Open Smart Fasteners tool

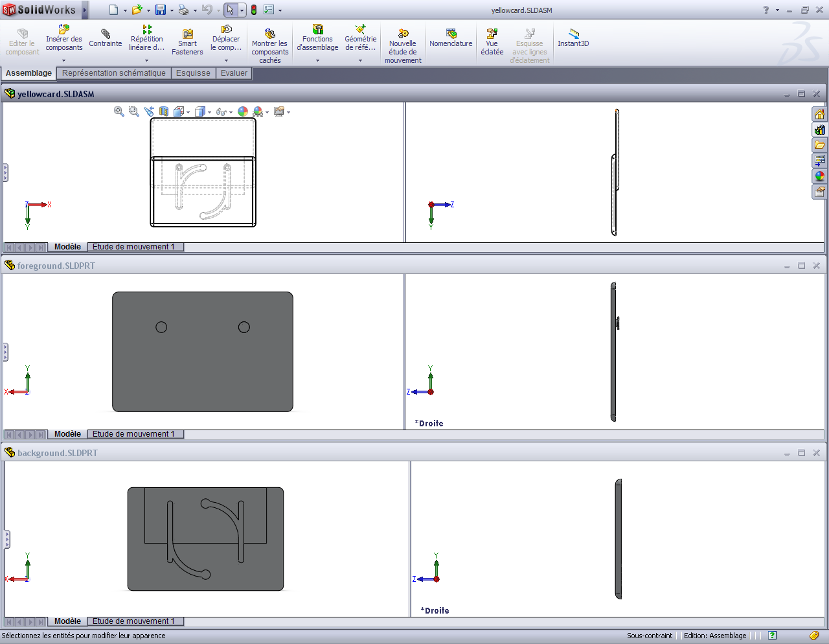coord(187,41)
